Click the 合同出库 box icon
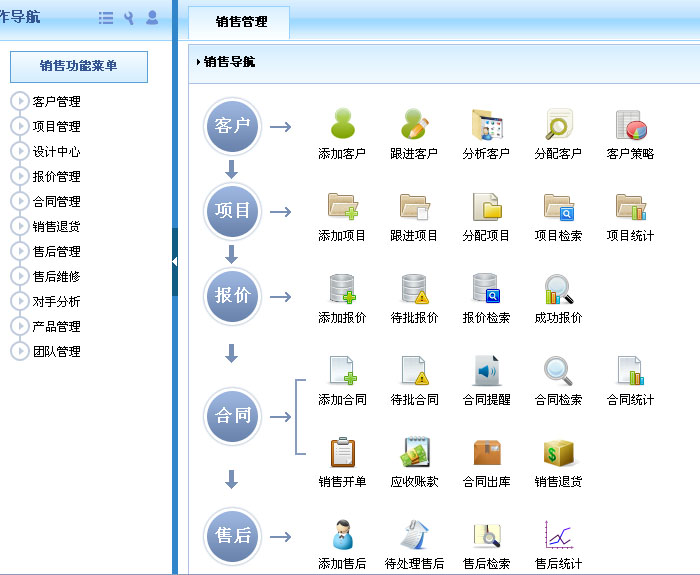 click(x=486, y=453)
